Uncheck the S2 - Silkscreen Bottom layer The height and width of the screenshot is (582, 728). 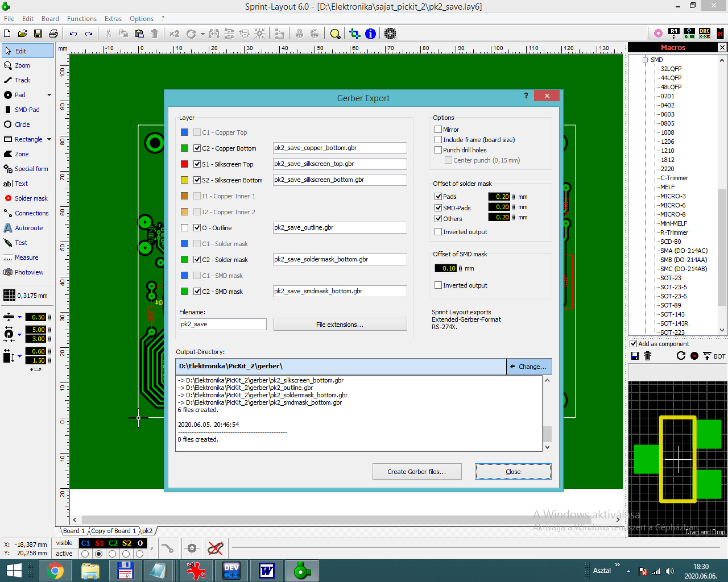197,180
